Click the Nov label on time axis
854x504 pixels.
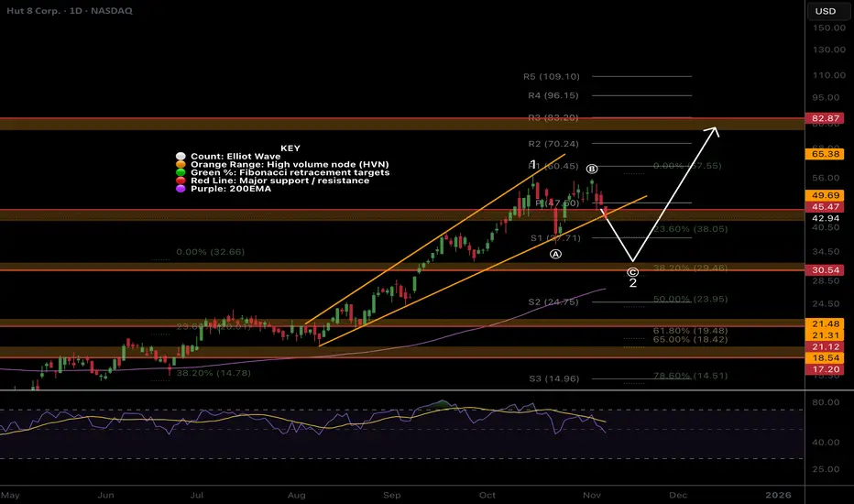click(x=592, y=495)
